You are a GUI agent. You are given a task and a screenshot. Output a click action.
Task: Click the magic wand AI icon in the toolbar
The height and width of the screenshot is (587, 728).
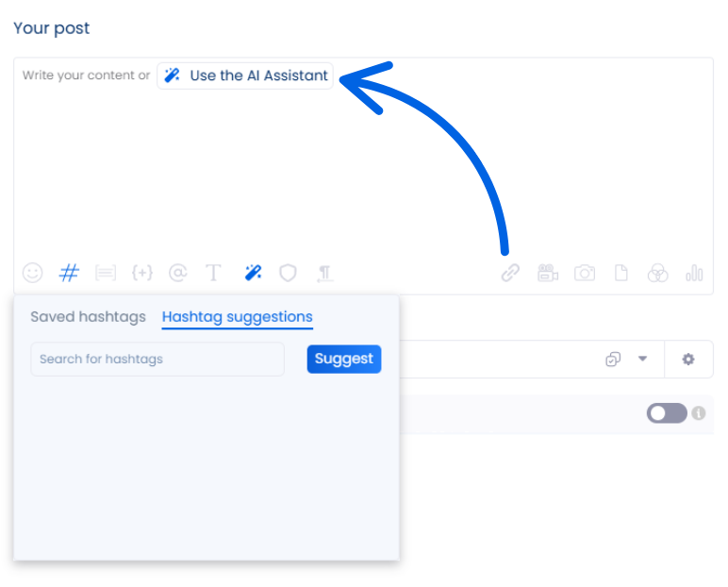tap(252, 273)
